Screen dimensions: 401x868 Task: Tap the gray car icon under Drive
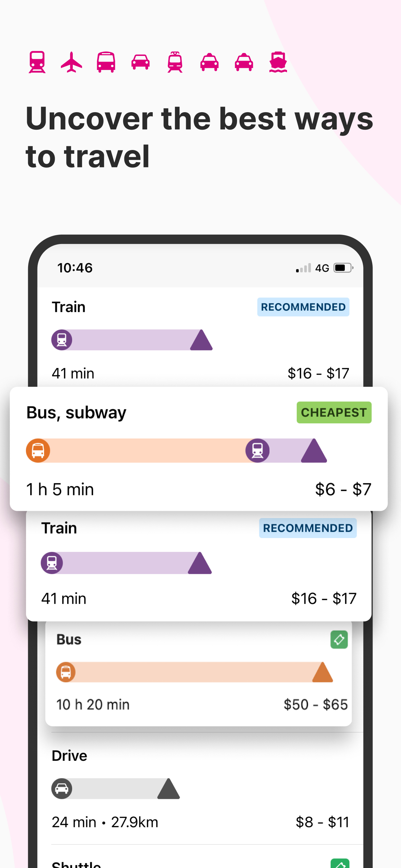[62, 788]
